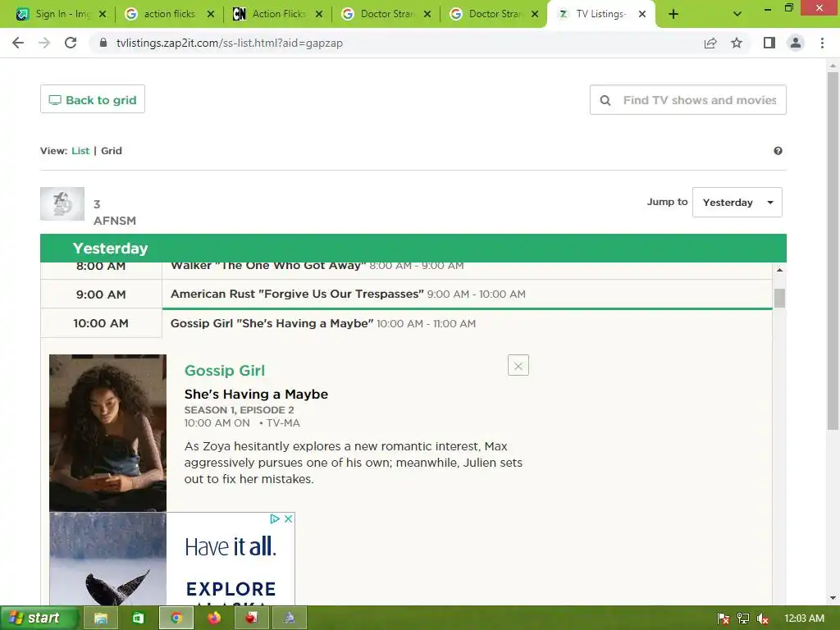Viewport: 840px width, 630px height.
Task: Open Chrome side panel icon
Action: [x=769, y=43]
